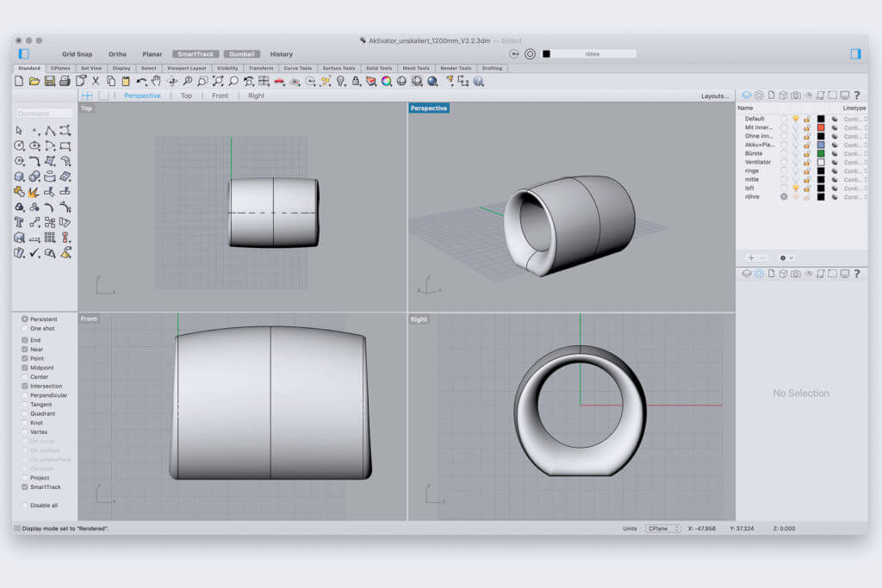Open the layer gear options dropdown
This screenshot has width=882, height=588.
click(786, 258)
